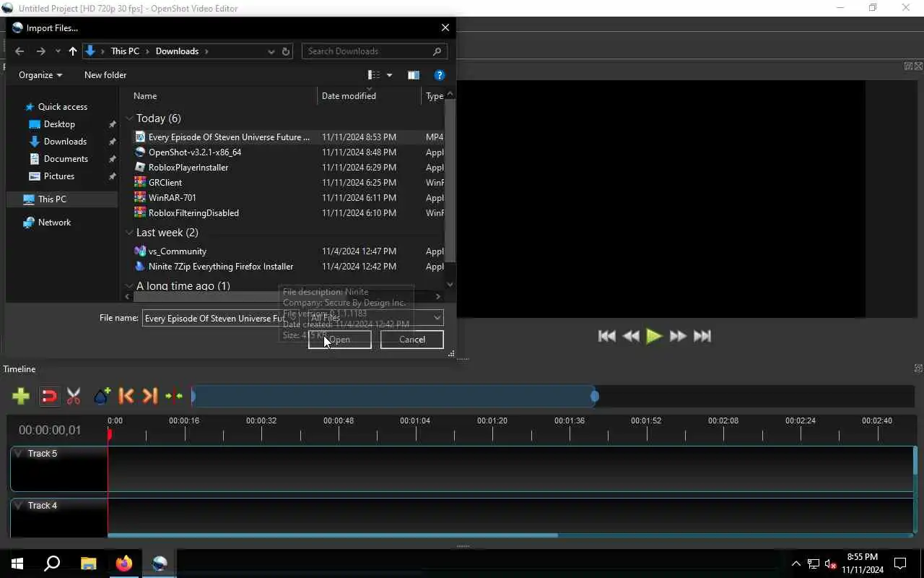The image size is (924, 578).
Task: Open Windows Start menu
Action: click(x=17, y=564)
